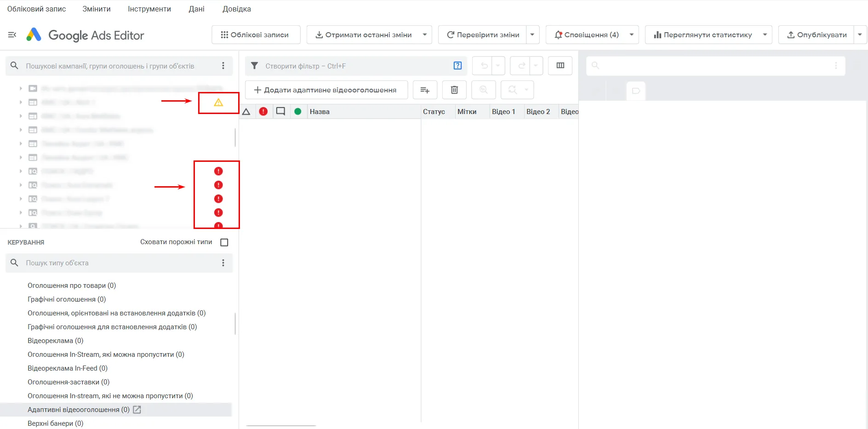Click the trash delete icon
The image size is (868, 429).
pyautogui.click(x=454, y=90)
